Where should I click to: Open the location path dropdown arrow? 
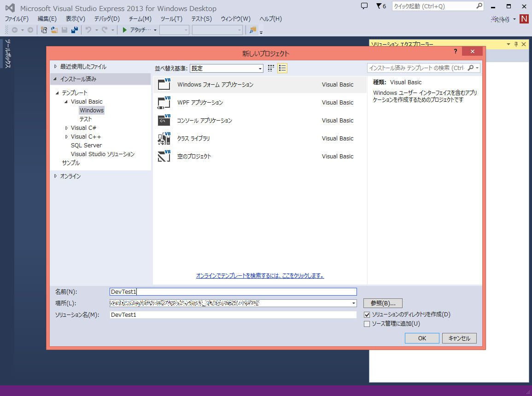(x=354, y=303)
